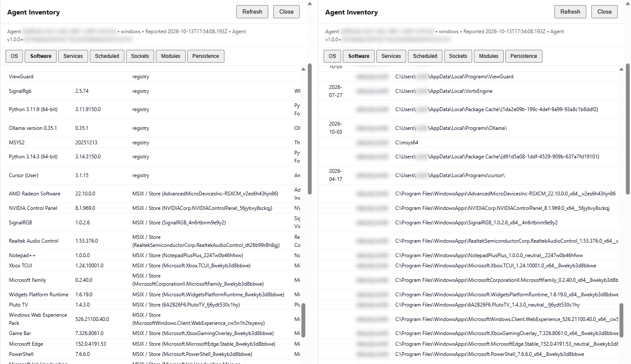This screenshot has height=364, width=631.
Task: Select the Ollama version 0.35.1 entry
Action: click(33, 128)
